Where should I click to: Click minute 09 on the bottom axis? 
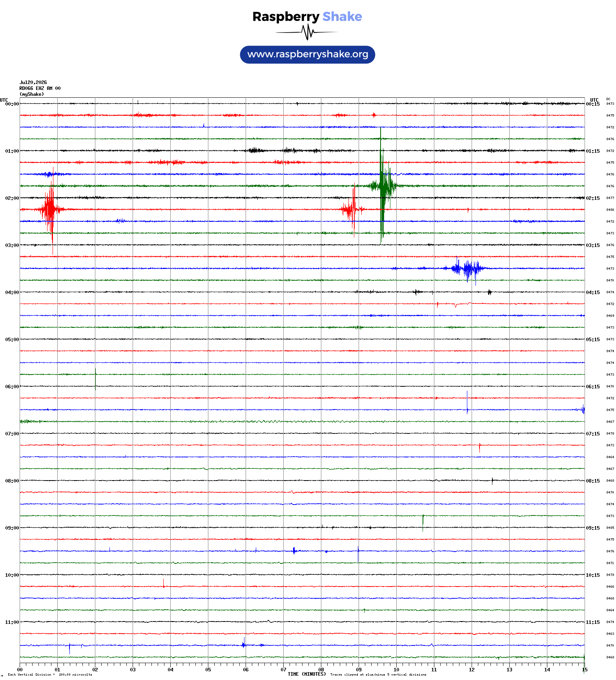(x=359, y=670)
